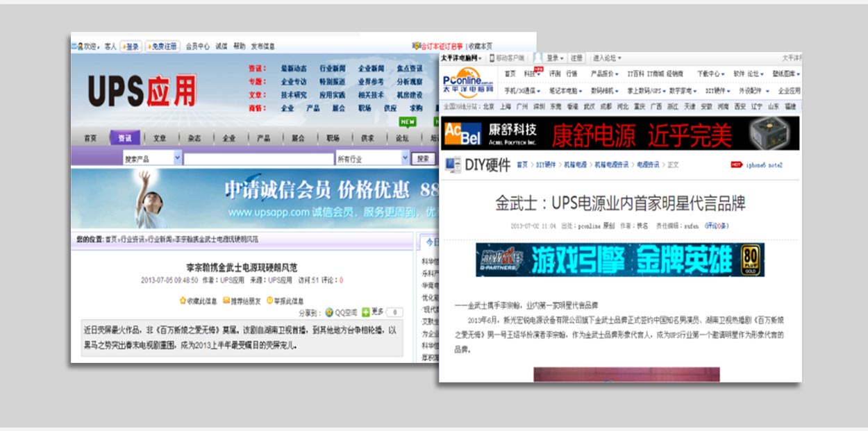
Task: Click the 搜索 search button
Action: point(423,159)
